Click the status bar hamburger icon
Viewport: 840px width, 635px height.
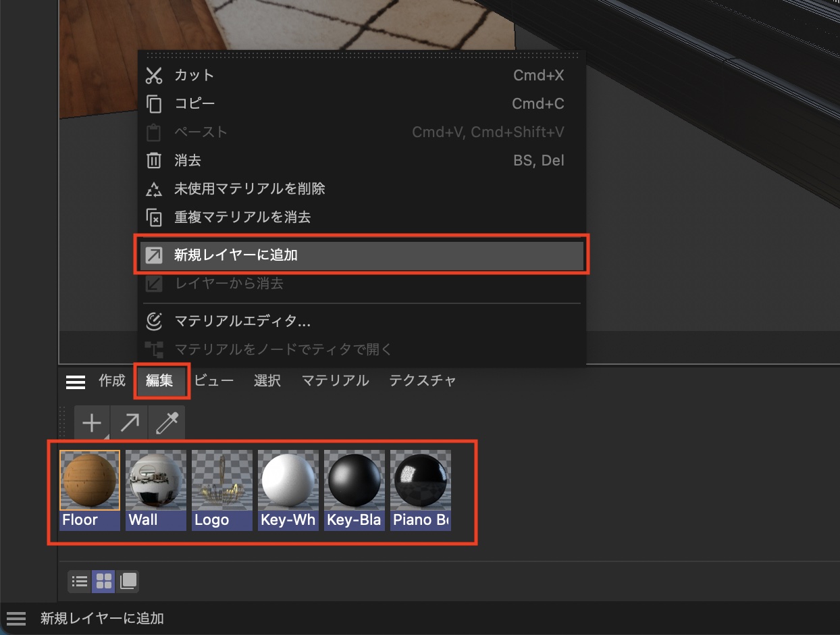click(16, 618)
